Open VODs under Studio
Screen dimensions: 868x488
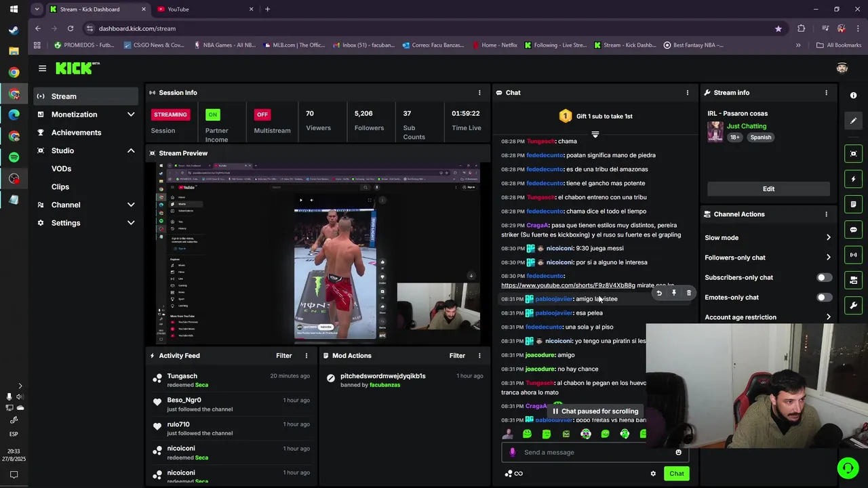pyautogui.click(x=61, y=169)
